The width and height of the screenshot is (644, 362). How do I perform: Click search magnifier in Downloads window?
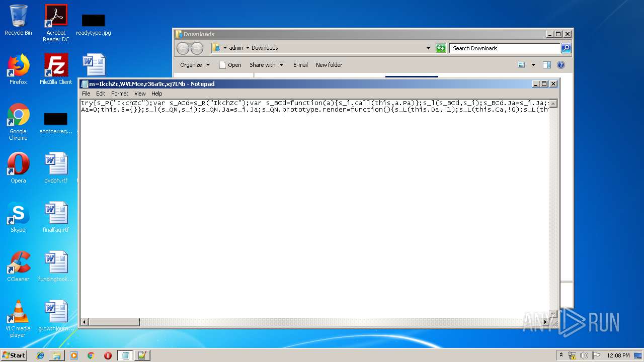566,48
